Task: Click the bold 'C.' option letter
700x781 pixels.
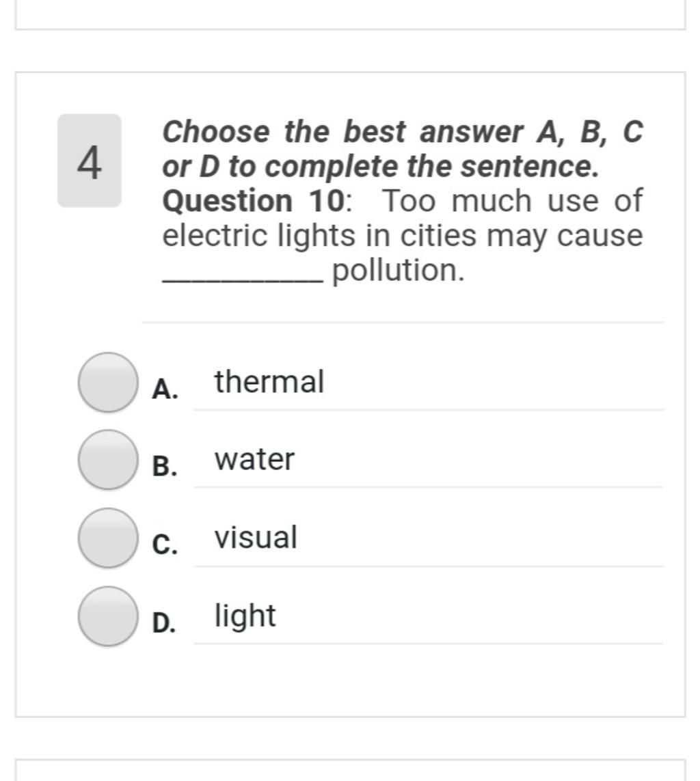Action: click(165, 545)
